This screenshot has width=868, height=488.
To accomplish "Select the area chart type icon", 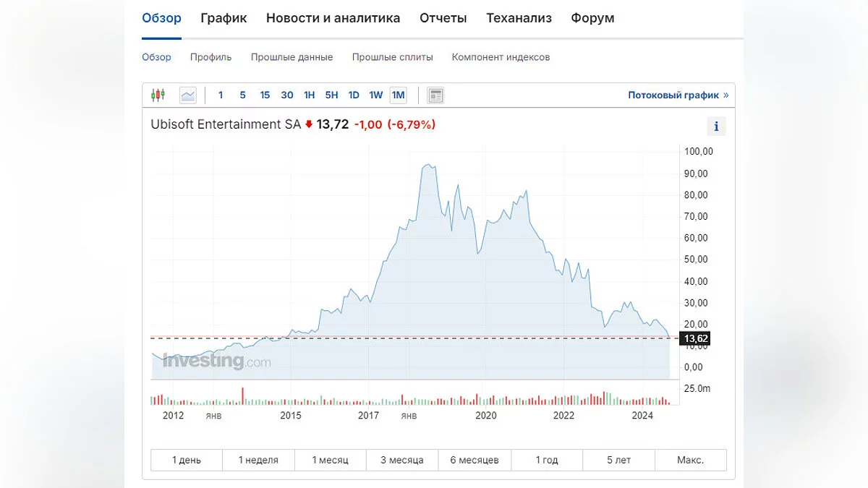I will coord(188,95).
